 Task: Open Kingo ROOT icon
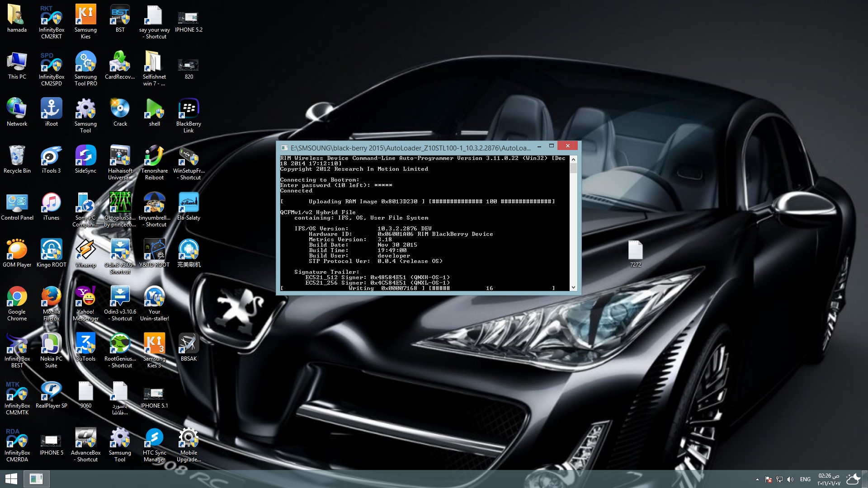(51, 254)
